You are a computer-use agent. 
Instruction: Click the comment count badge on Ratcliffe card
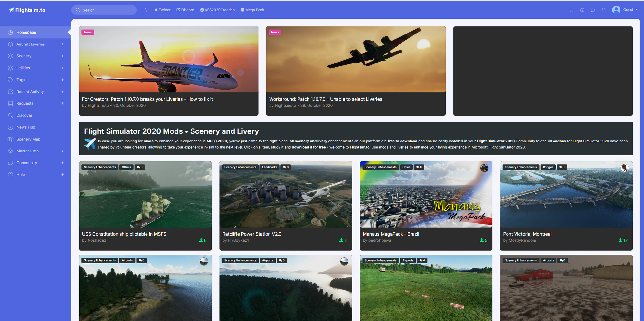point(286,167)
